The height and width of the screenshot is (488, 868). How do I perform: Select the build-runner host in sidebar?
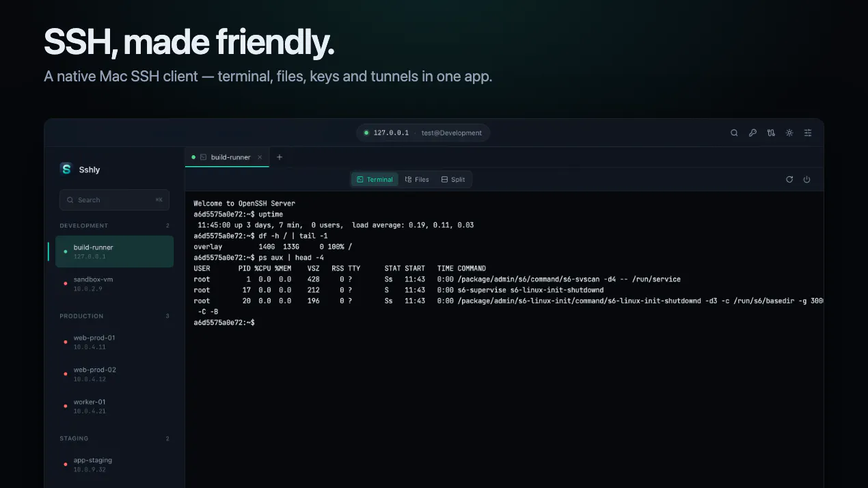[x=115, y=252]
